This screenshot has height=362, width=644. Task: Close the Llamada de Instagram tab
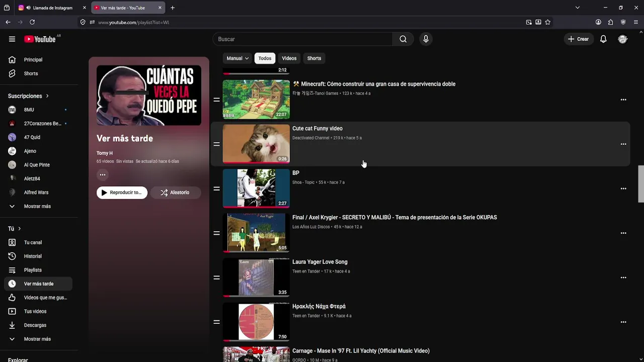click(x=84, y=8)
